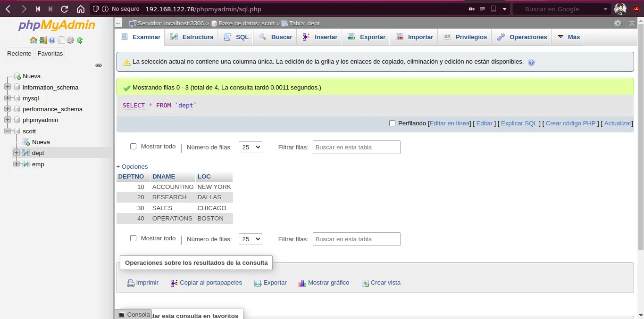The width and height of the screenshot is (644, 319).
Task: Open page settings gear at top right
Action: point(618,23)
